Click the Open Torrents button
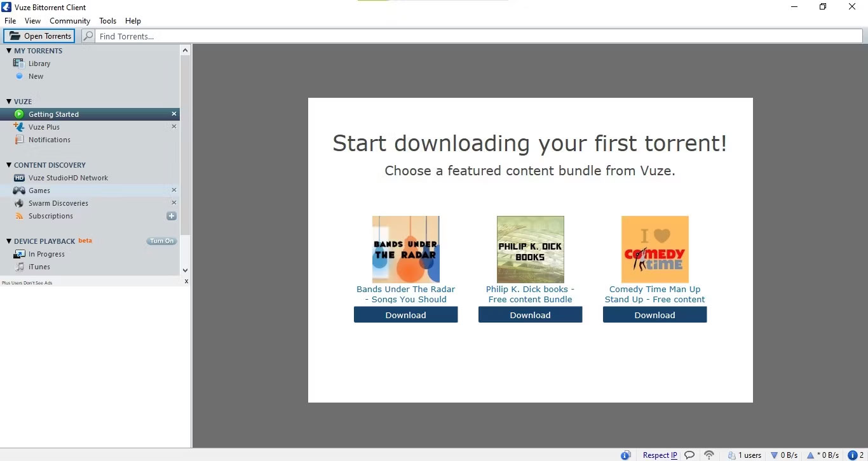This screenshot has width=868, height=461. (x=39, y=36)
